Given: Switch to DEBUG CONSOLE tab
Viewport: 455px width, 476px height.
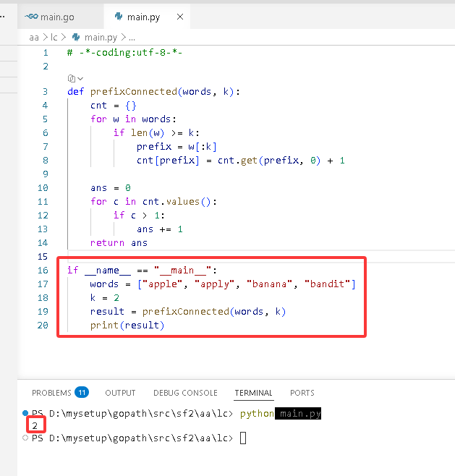Looking at the screenshot, I should tap(185, 393).
